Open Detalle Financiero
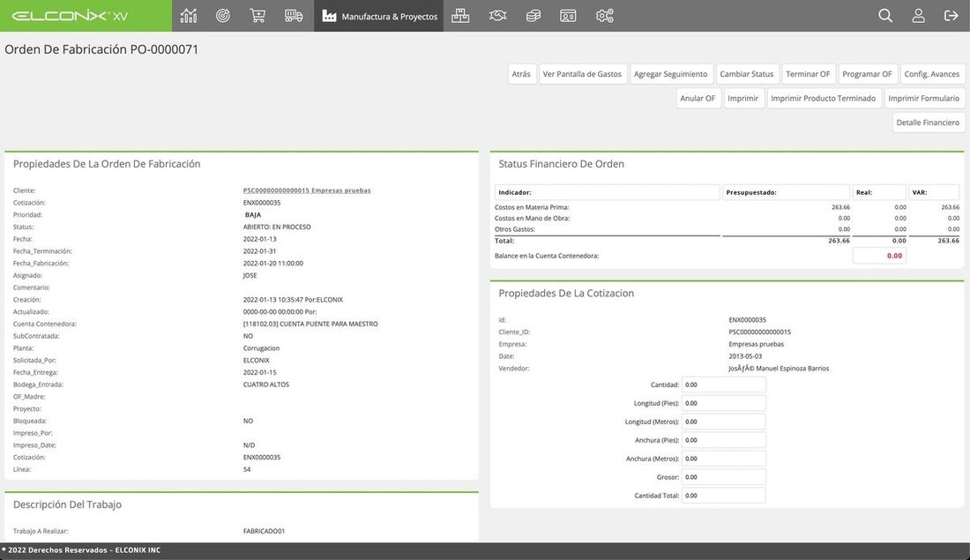This screenshot has height=560, width=970. click(x=928, y=123)
